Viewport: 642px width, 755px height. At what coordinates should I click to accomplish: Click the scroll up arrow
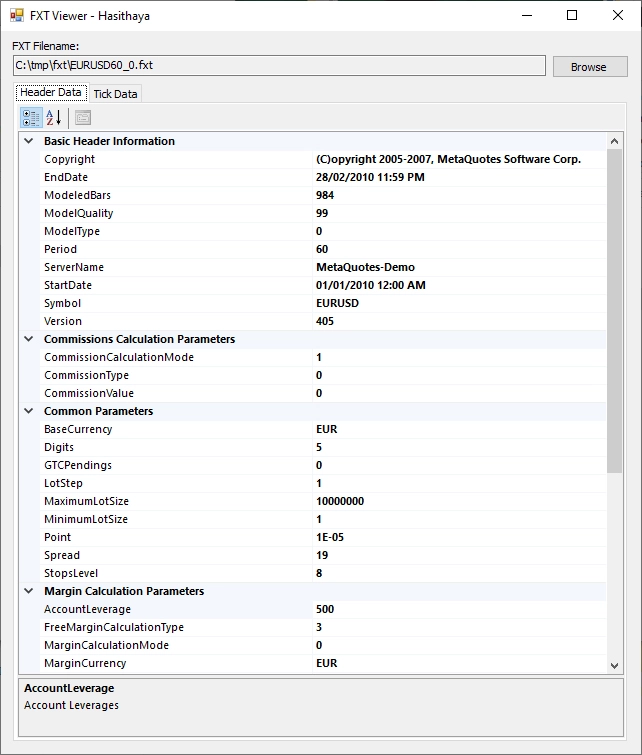pyautogui.click(x=614, y=141)
